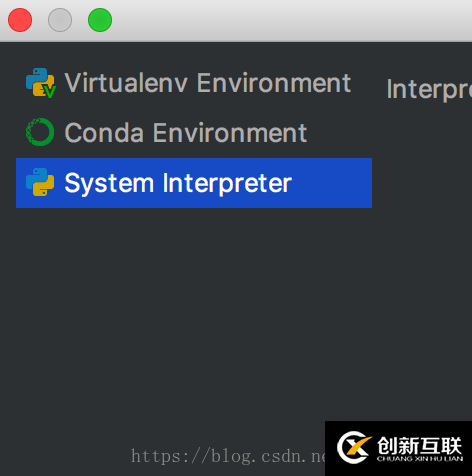Click the CHUANG XIN HU LIAN caption

[x=420, y=459]
